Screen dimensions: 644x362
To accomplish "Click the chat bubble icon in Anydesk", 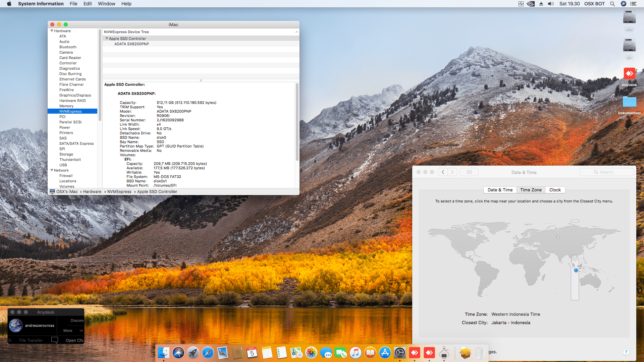I will coord(55,340).
